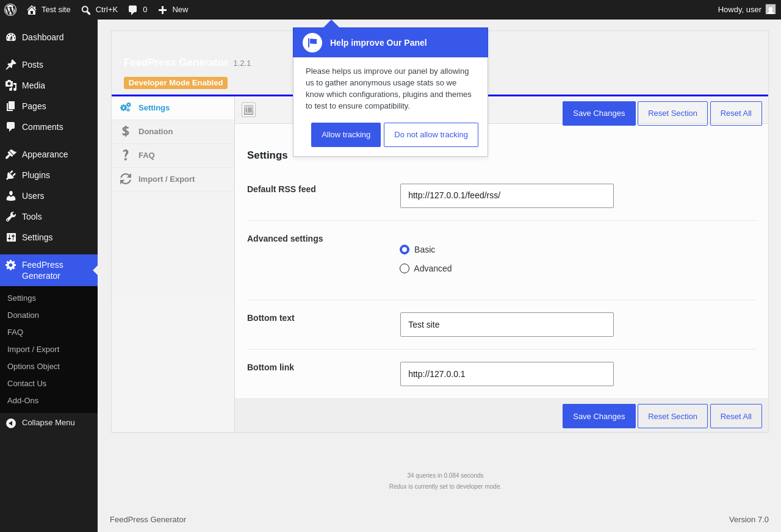Open the New content dropdown
Image resolution: width=781 pixels, height=532 pixels.
click(173, 10)
